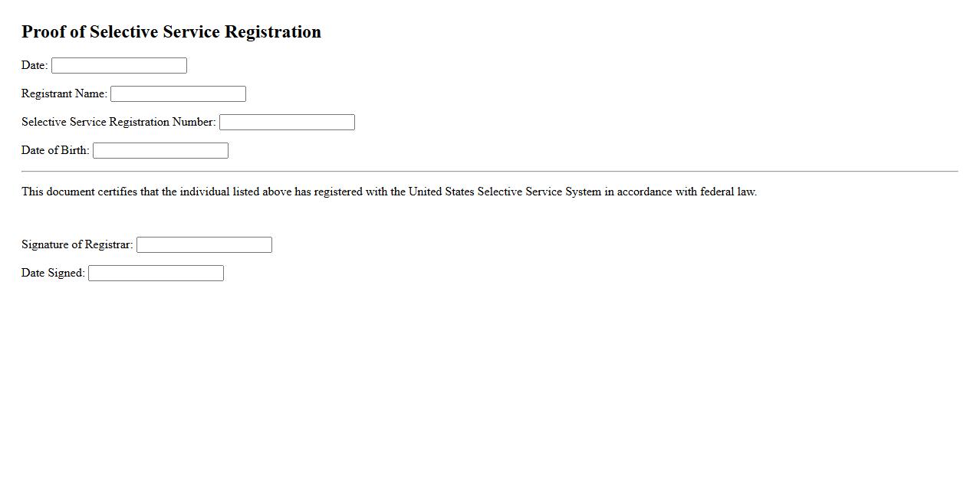Click the certification paragraph text

389,192
